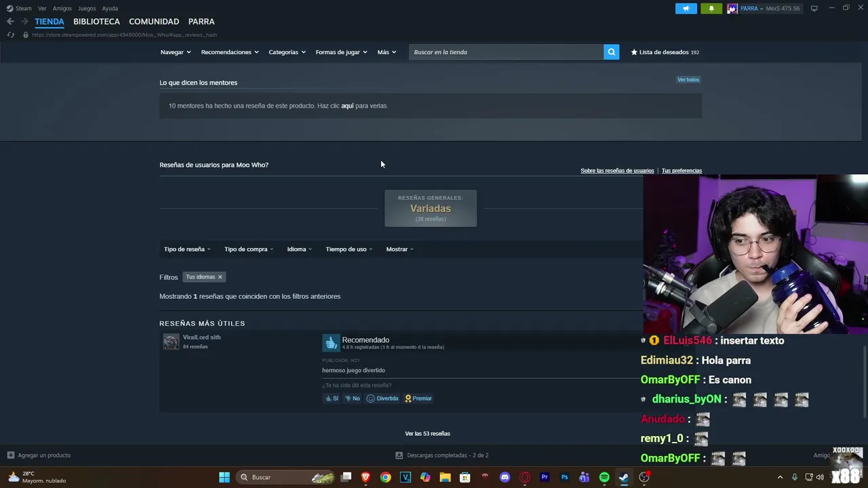This screenshot has width=868, height=488.
Task: Open the Tiempo de uso filter
Action: (x=349, y=249)
